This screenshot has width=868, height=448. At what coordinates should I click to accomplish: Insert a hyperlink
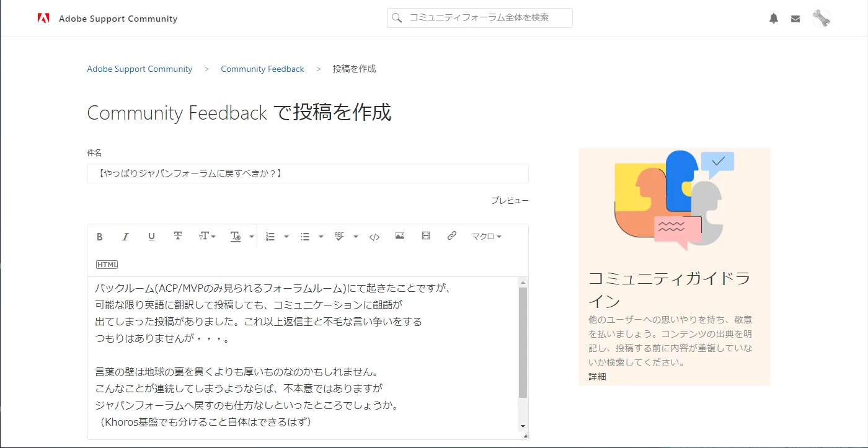[452, 236]
